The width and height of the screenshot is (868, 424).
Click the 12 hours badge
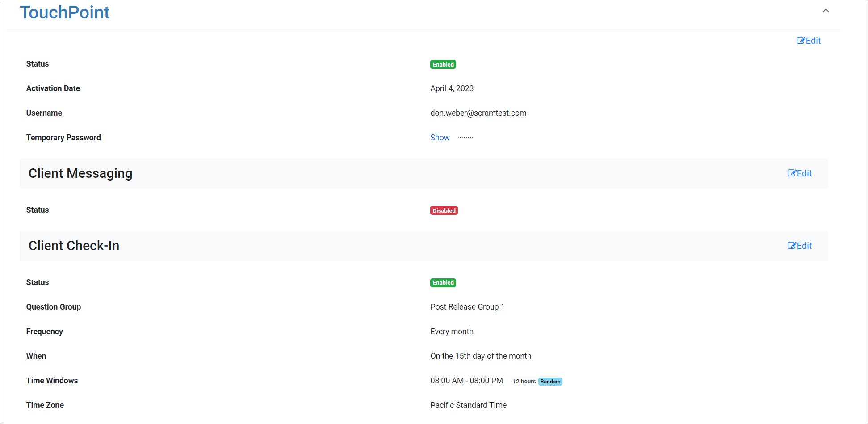pyautogui.click(x=524, y=382)
